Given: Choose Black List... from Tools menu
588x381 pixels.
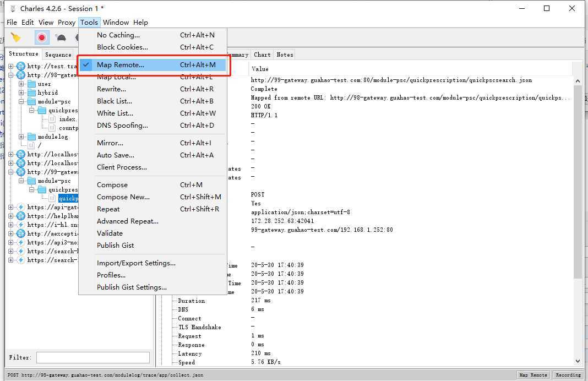Looking at the screenshot, I should click(x=154, y=101).
